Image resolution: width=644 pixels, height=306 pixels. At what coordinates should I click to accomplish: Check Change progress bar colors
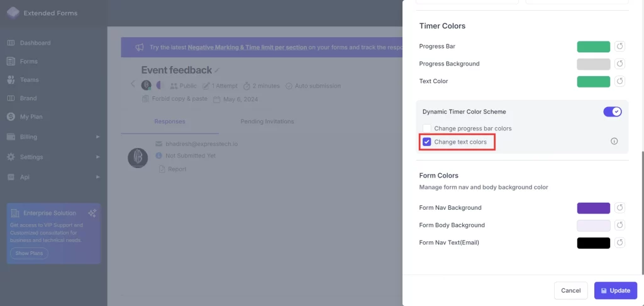click(427, 128)
